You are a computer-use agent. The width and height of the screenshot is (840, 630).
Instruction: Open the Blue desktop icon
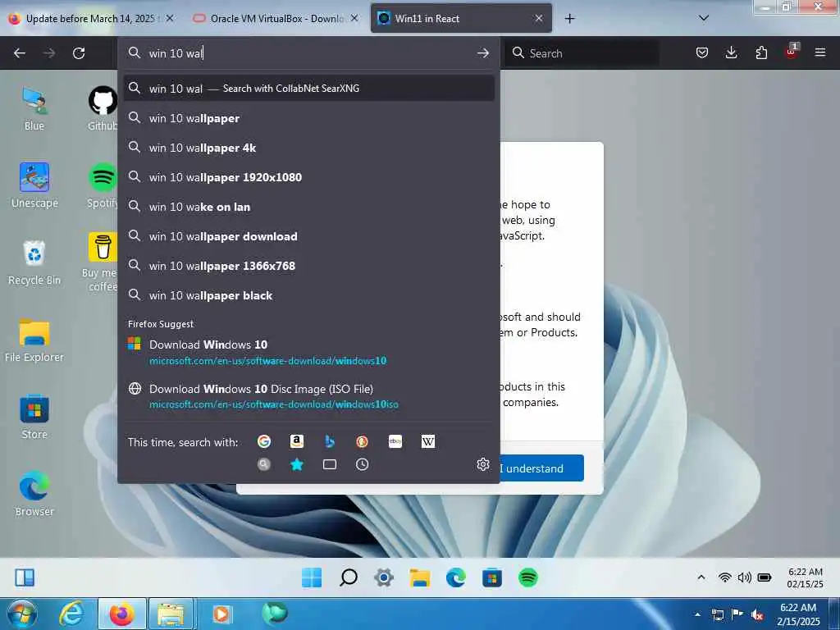click(34, 110)
